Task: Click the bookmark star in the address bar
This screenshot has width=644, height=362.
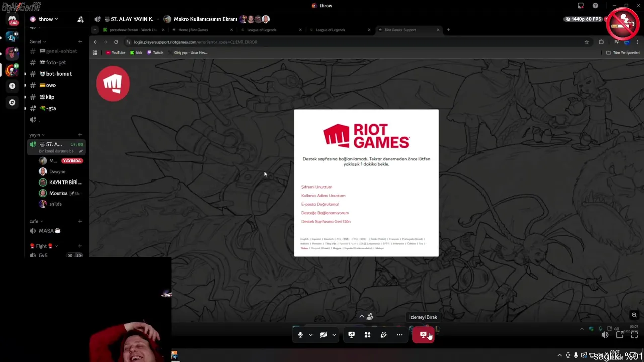Action: [x=587, y=42]
